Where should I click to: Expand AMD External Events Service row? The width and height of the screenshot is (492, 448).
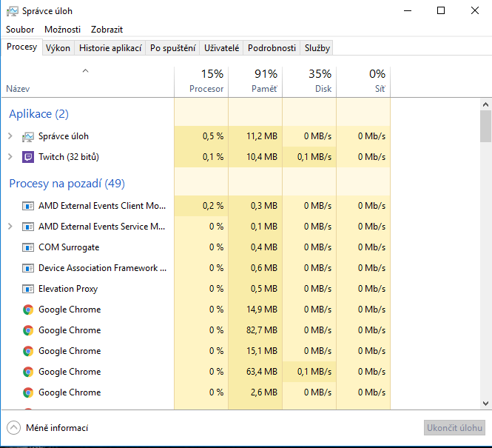10,227
